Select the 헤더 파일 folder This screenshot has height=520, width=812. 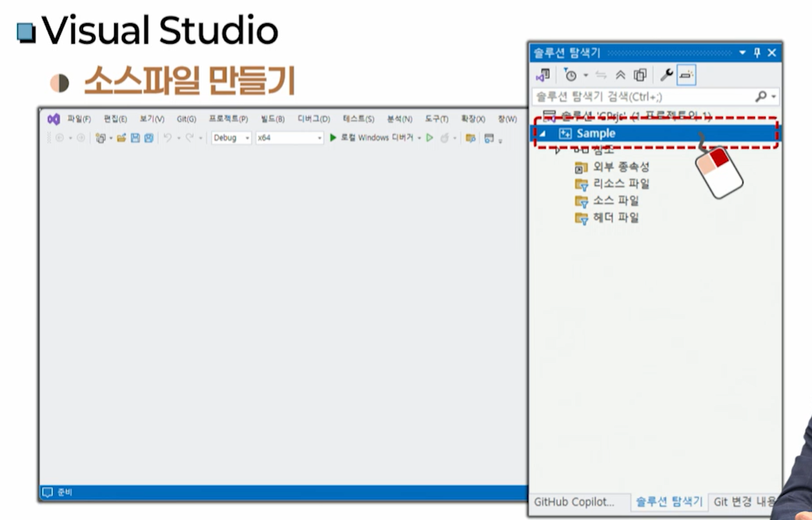point(616,217)
